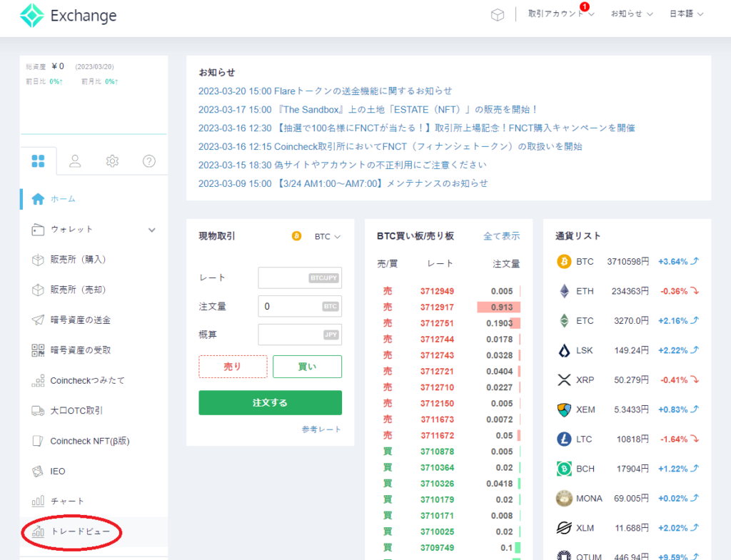Click the help question mark icon

pos(149,161)
